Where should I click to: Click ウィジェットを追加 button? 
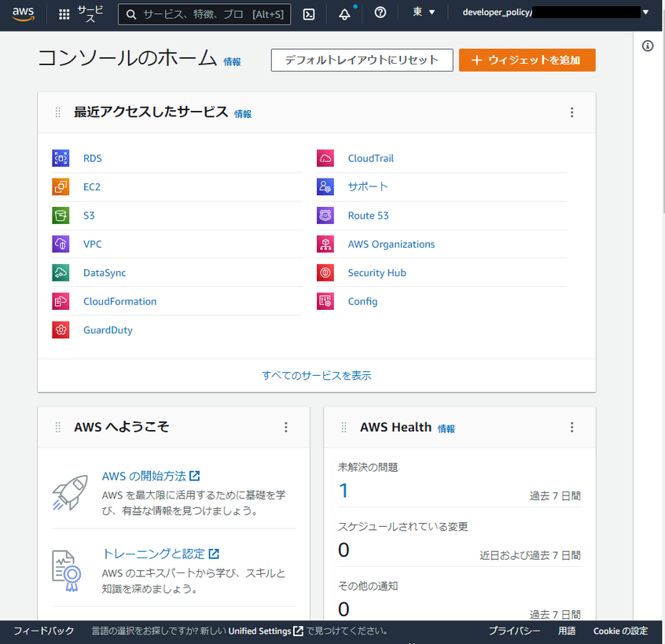coord(527,60)
